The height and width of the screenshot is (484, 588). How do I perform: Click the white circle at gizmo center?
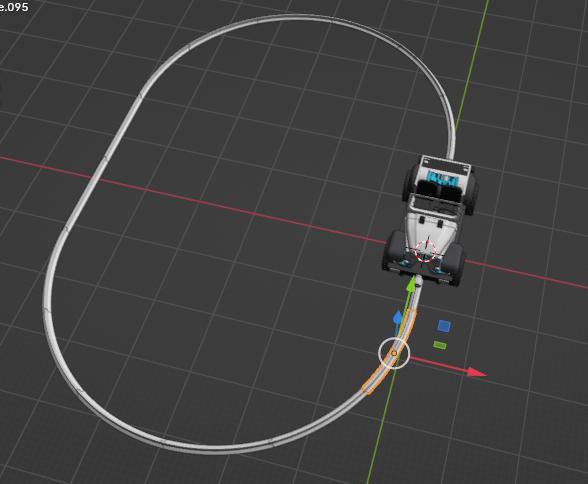click(394, 353)
